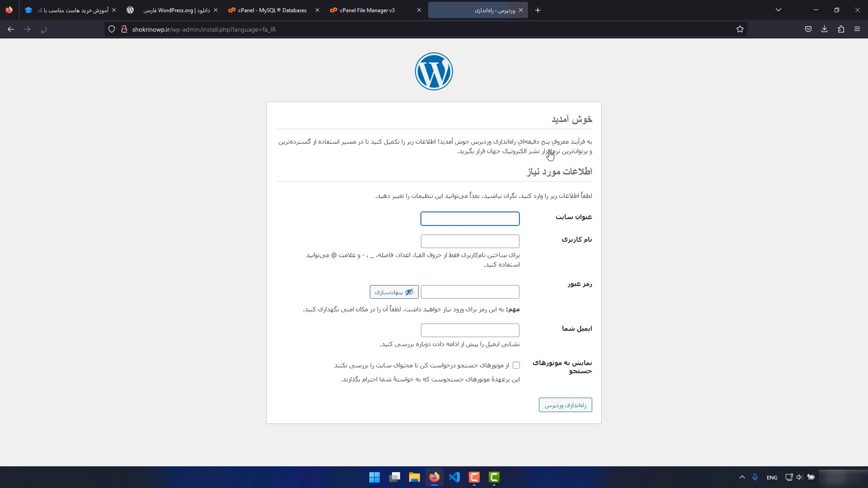Screen dimensions: 868x488
Task: Focus the رمز عبور password field
Action: tap(470, 292)
